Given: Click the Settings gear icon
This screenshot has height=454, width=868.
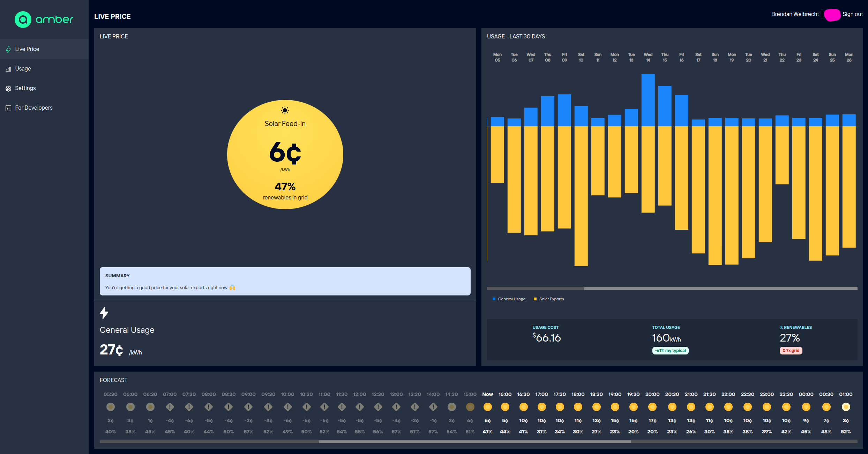Looking at the screenshot, I should (x=8, y=89).
